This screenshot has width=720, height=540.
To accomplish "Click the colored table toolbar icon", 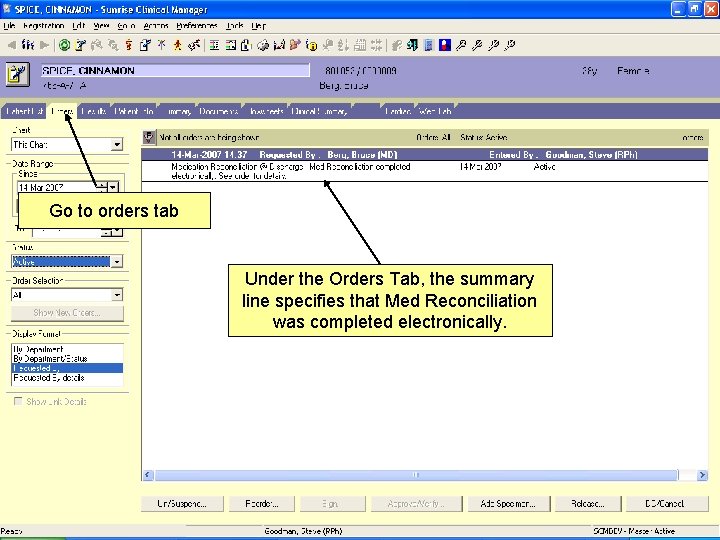I will point(231,45).
